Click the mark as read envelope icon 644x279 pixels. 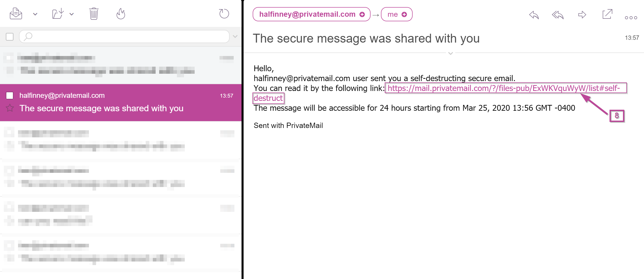(16, 14)
